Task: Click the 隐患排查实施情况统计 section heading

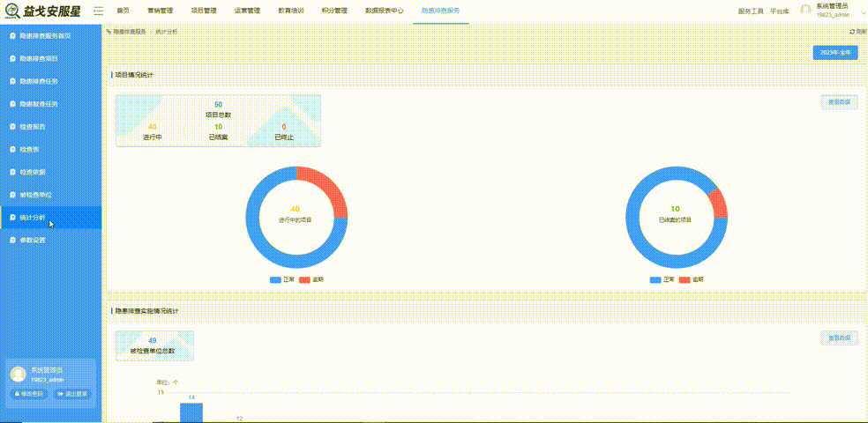Action: point(146,311)
